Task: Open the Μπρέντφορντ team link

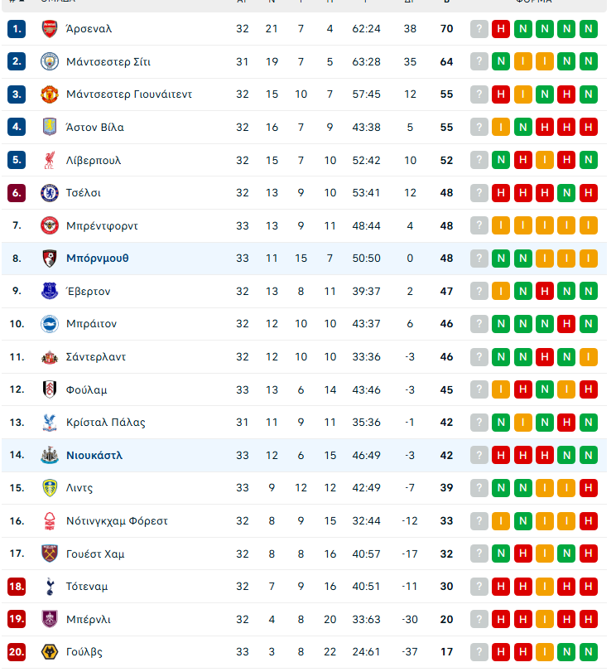Action: tap(102, 225)
